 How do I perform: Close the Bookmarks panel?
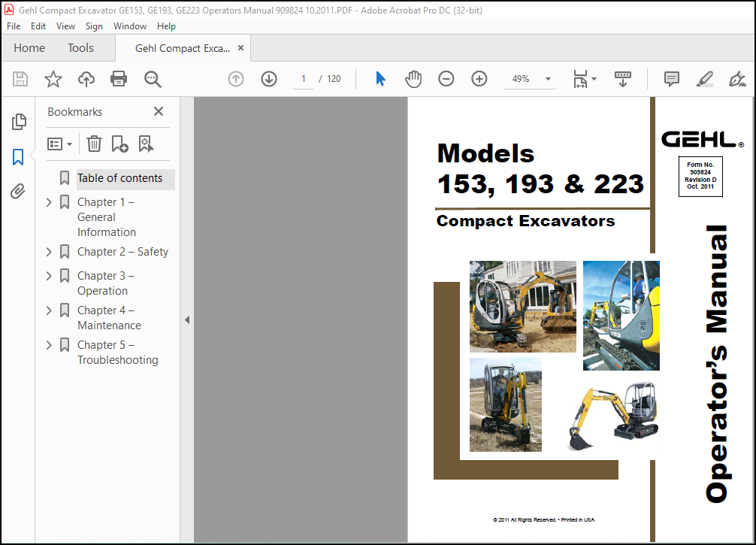pos(158,111)
